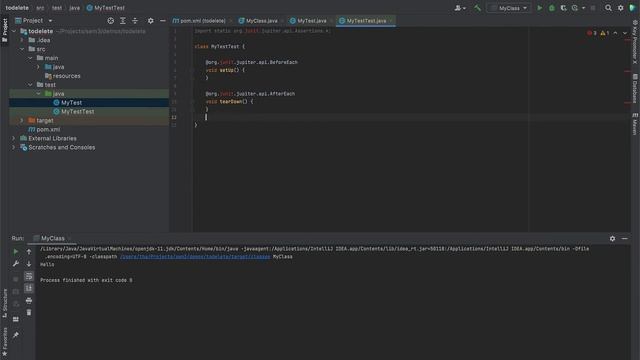Select MyTest in the project tree
Viewport: 640px width, 360px height.
89,103
